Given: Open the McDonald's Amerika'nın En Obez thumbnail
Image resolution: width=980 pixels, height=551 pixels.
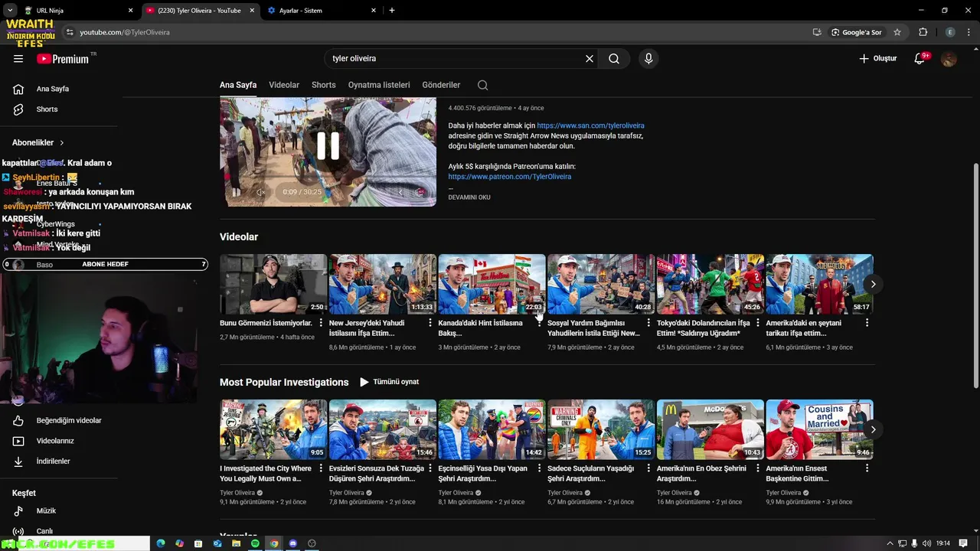Looking at the screenshot, I should pos(710,429).
